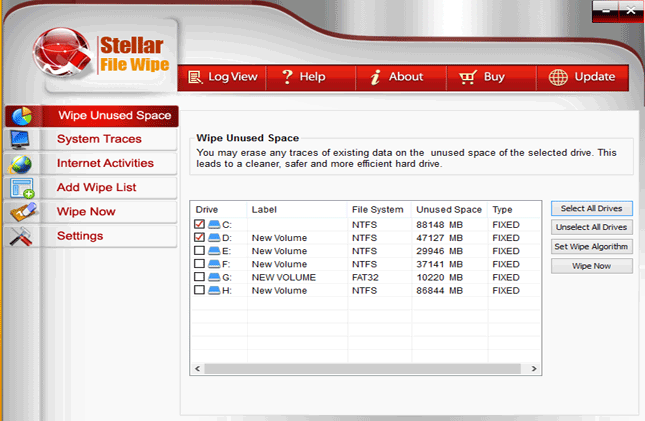The height and width of the screenshot is (421, 645).
Task: Click the G: drive icon
Action: point(214,277)
